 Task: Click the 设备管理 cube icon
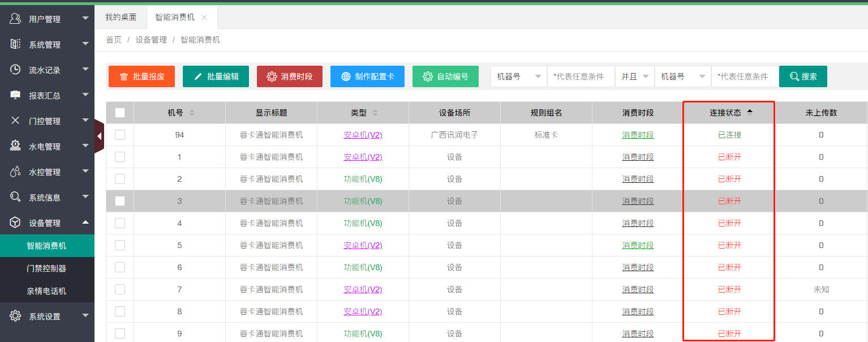(x=15, y=223)
